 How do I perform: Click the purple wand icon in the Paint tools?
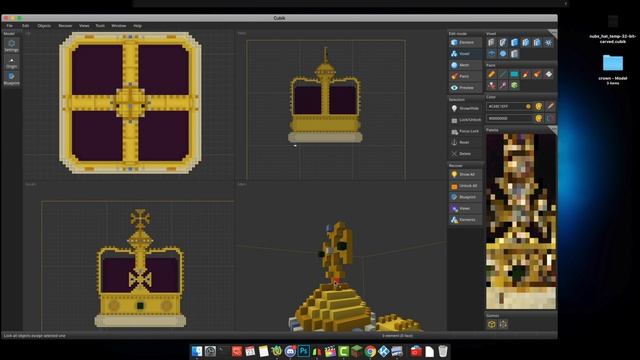coord(503,85)
